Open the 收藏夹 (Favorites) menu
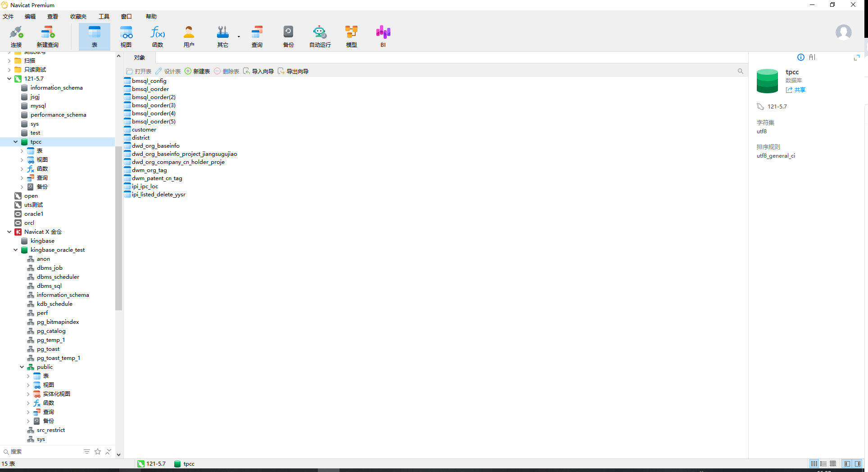The width and height of the screenshot is (868, 472). coord(78,17)
